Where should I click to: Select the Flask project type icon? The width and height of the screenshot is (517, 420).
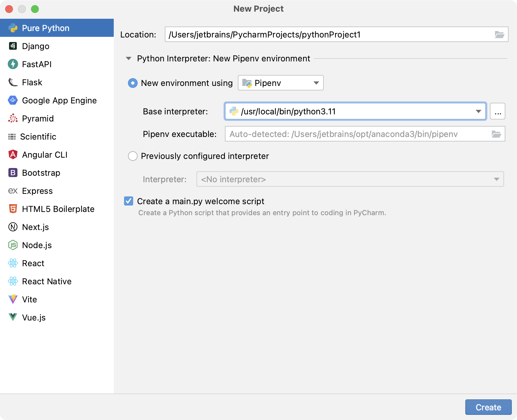[13, 82]
